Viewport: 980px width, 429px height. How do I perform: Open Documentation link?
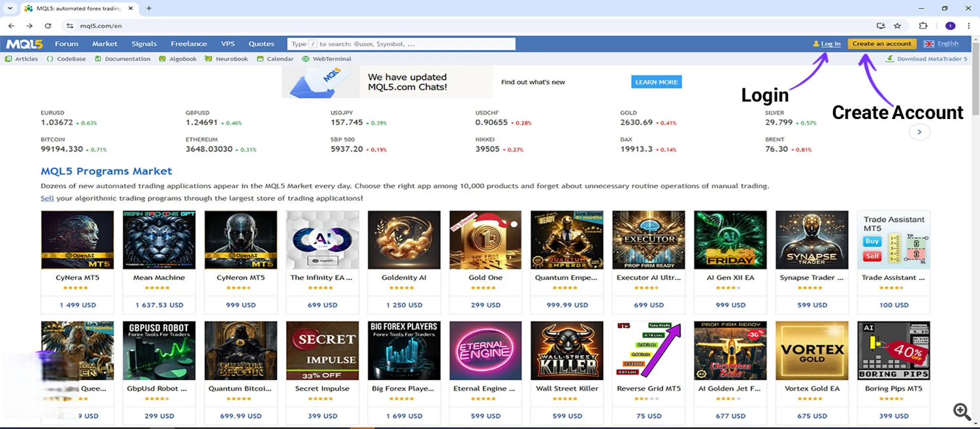(122, 59)
